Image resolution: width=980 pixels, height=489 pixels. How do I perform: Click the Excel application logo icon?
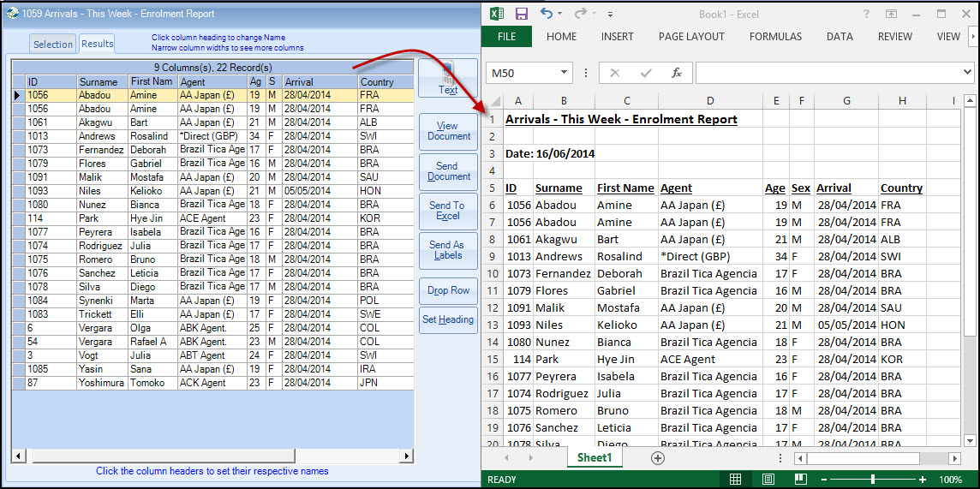pyautogui.click(x=497, y=14)
